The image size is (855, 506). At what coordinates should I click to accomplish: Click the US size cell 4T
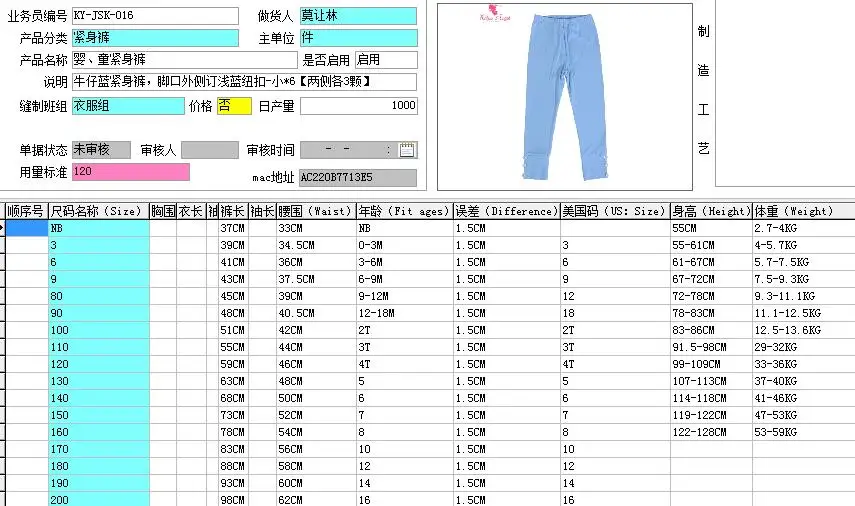click(615, 364)
